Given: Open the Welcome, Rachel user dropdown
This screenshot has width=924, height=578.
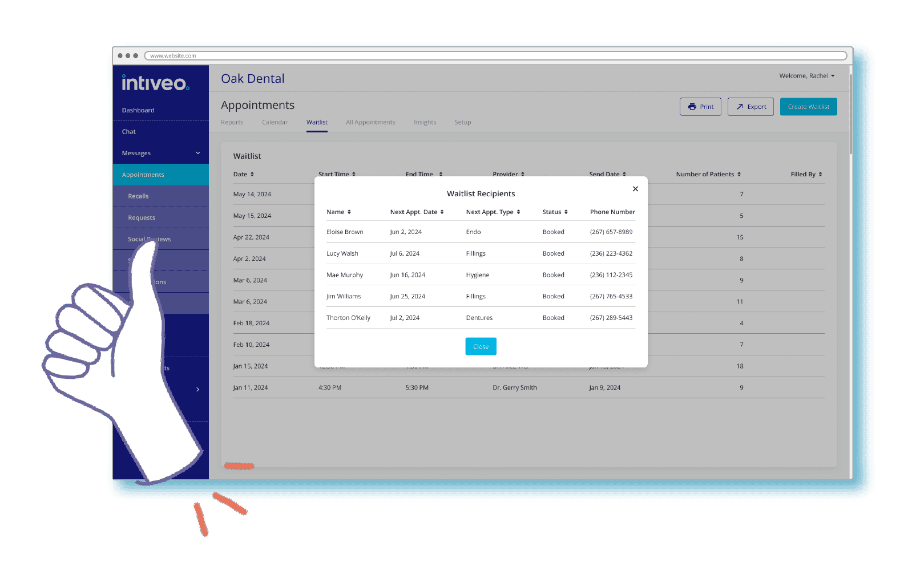Looking at the screenshot, I should [807, 76].
